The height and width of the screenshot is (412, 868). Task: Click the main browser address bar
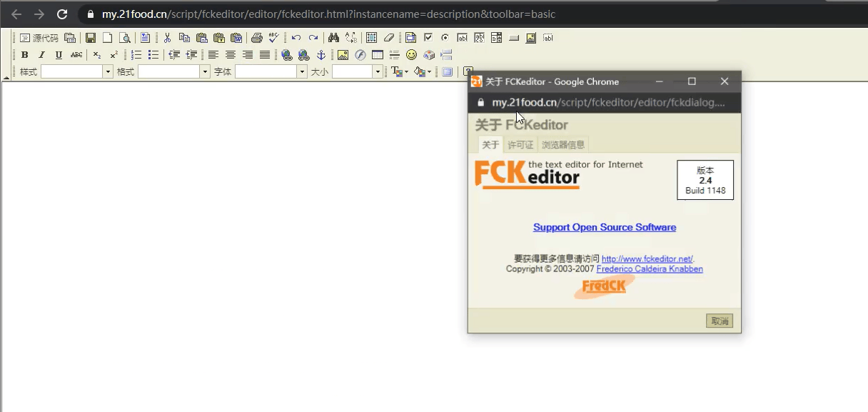pos(471,14)
